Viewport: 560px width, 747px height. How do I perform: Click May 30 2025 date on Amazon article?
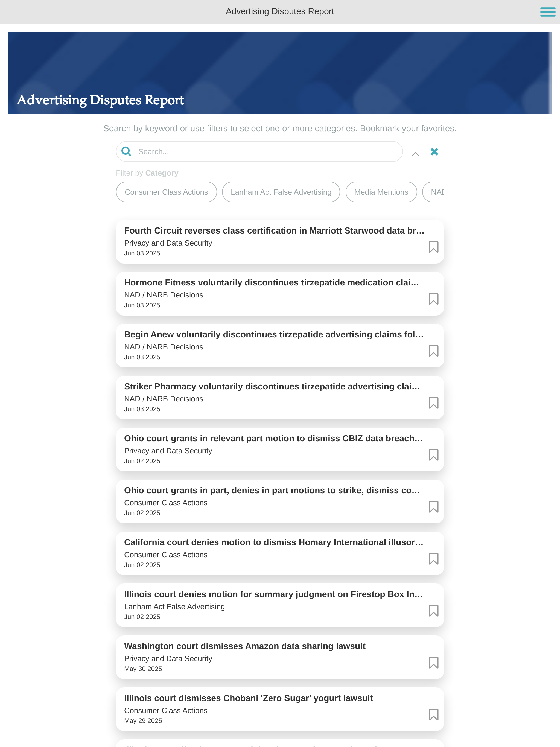[x=143, y=669]
